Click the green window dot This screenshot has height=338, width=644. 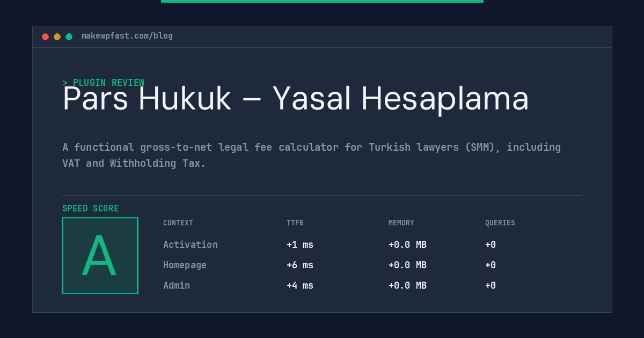(x=69, y=36)
